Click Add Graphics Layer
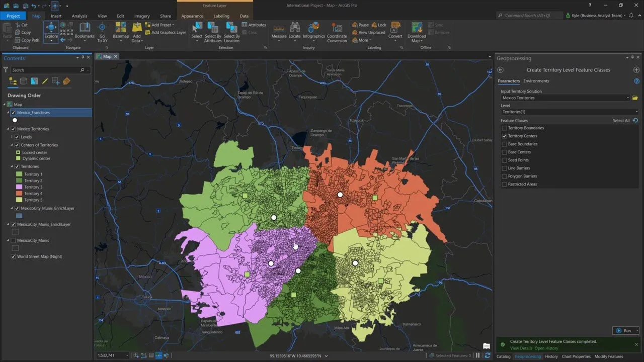Image resolution: width=644 pixels, height=362 pixels. [x=165, y=32]
